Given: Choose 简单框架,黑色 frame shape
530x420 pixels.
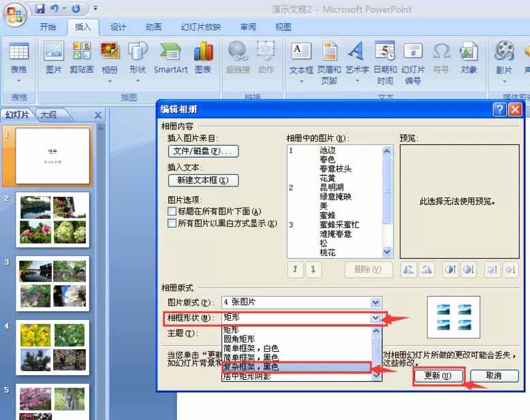Looking at the screenshot, I should pyautogui.click(x=297, y=357).
